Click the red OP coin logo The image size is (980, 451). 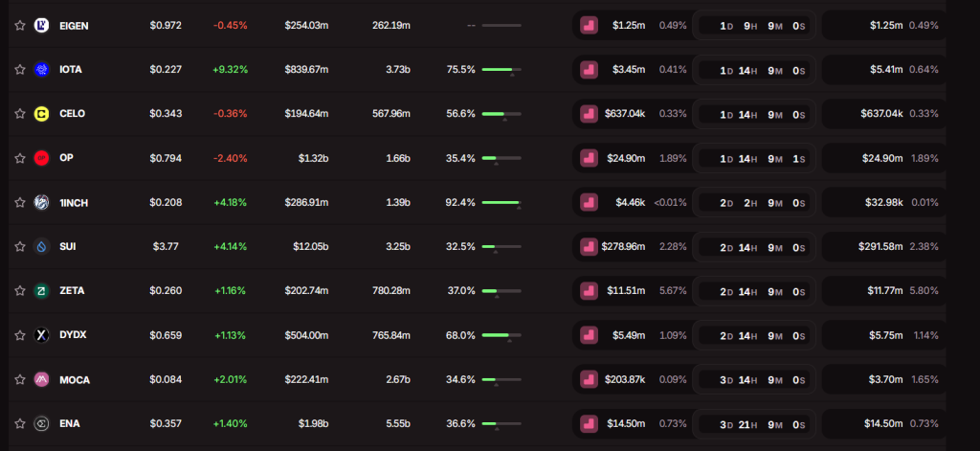[41, 158]
